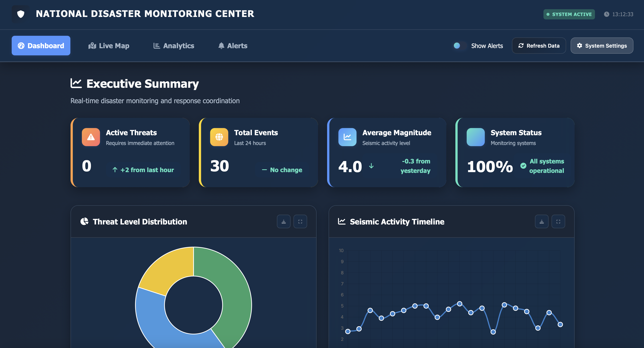Click the Refresh Data button
The image size is (644, 348).
tap(539, 46)
